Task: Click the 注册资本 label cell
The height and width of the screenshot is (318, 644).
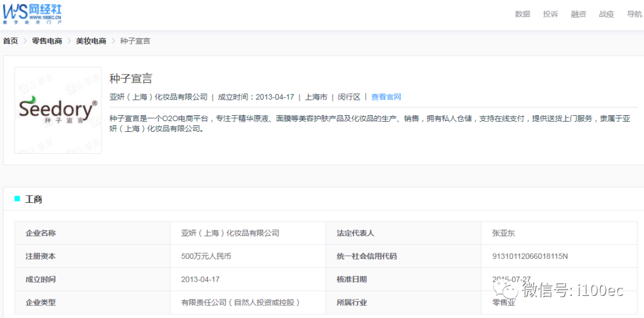Action: pos(92,257)
